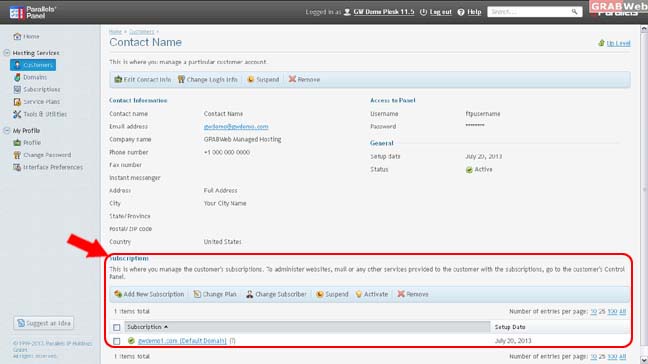Image resolution: width=648 pixels, height=364 pixels.
Task: Show 10 entries per page in the top pager
Action: tap(593, 312)
